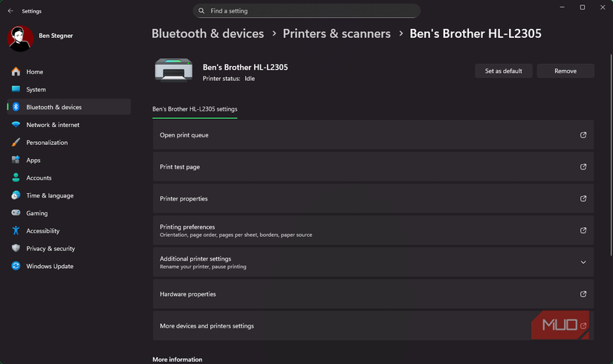613x364 pixels.
Task: Click the Network & internet wifi icon
Action: tap(16, 125)
